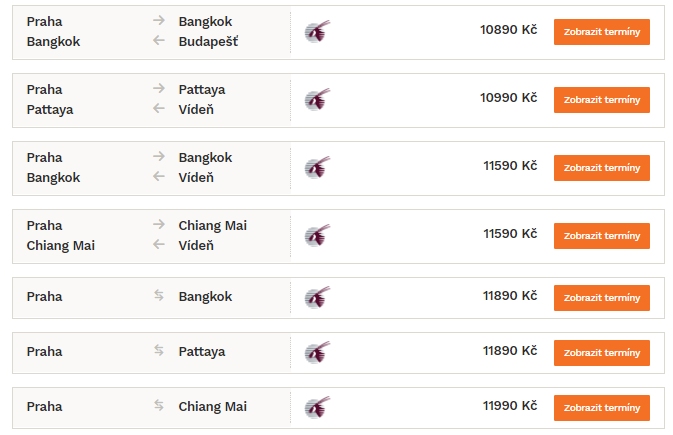Open Zobrazit termíny for the Chiang Mai–Vídeň flight
This screenshot has width=673, height=435.
point(602,236)
